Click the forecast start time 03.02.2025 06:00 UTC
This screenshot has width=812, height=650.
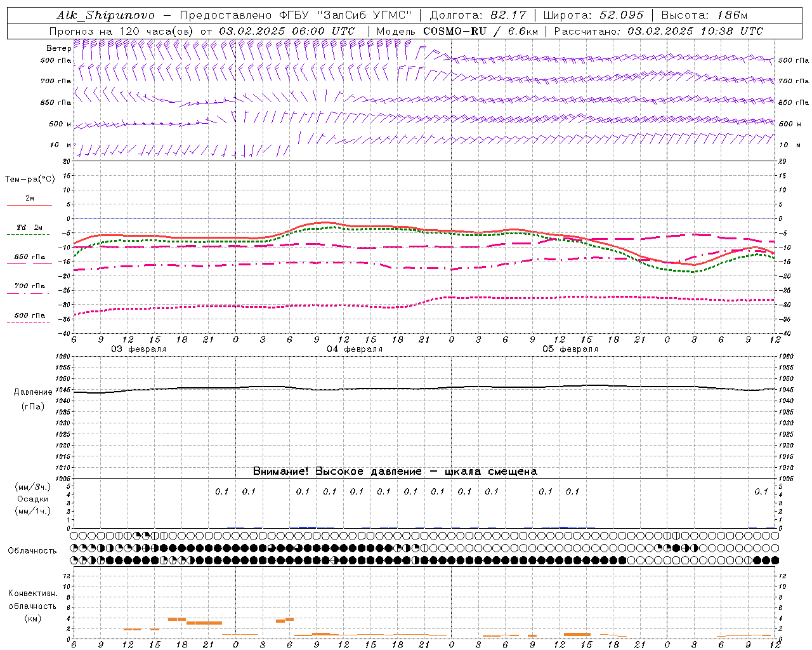(x=287, y=31)
